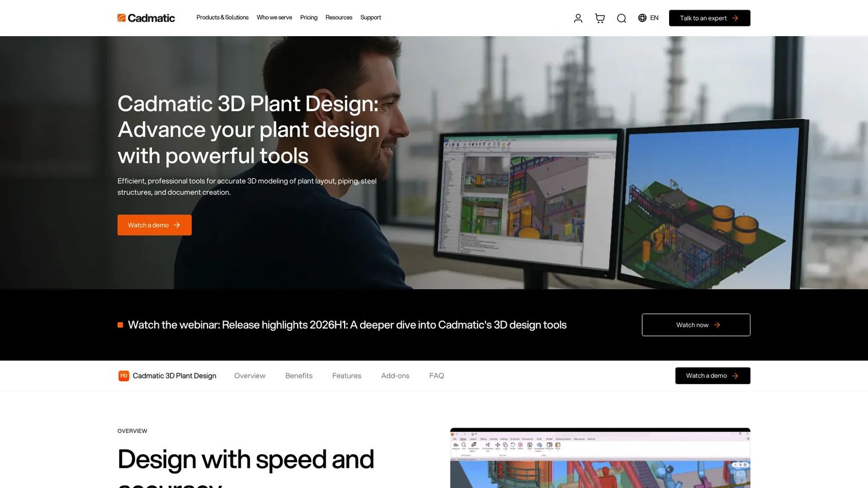Open the Who we serve menu
868x488 pixels.
tap(274, 18)
